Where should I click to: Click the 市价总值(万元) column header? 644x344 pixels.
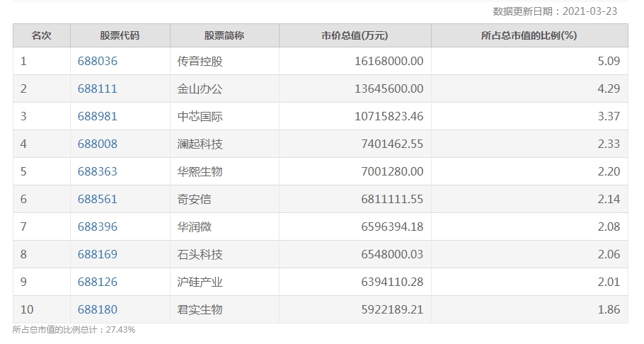click(355, 35)
